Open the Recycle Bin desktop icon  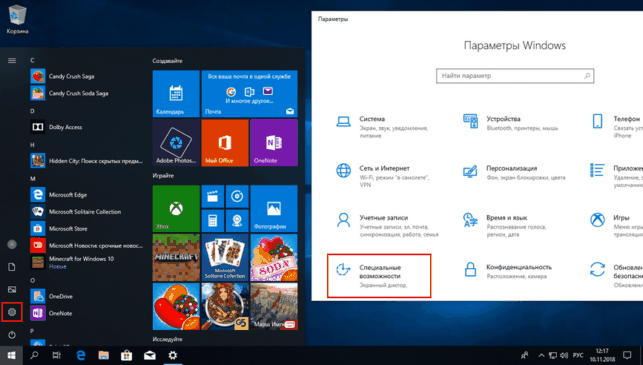[x=17, y=19]
